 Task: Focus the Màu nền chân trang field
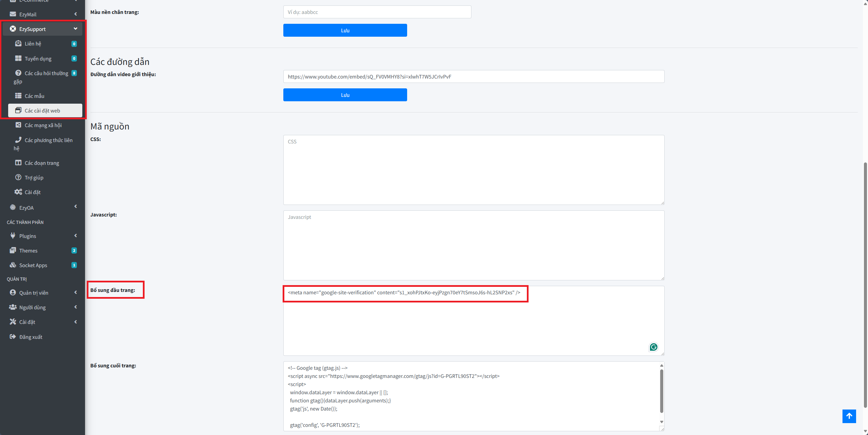click(377, 12)
